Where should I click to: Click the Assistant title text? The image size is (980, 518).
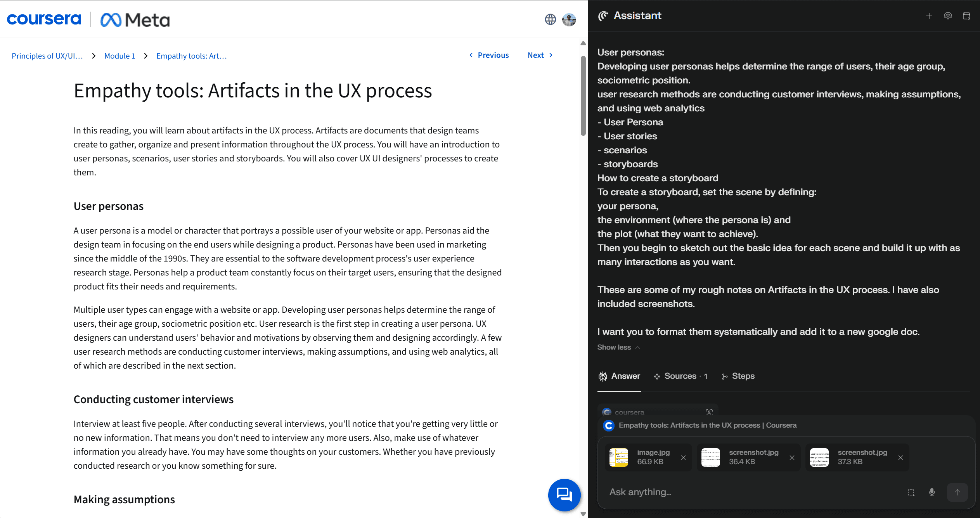click(x=638, y=16)
